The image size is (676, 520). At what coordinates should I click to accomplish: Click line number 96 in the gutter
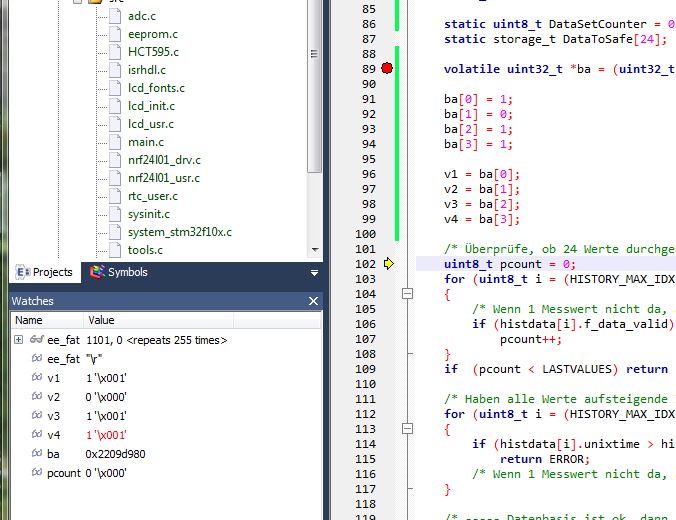369,174
